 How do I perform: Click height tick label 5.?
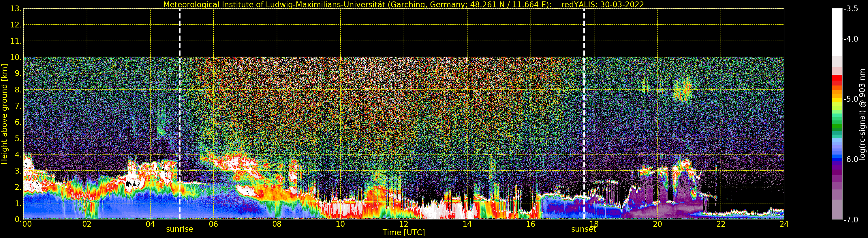(18, 138)
